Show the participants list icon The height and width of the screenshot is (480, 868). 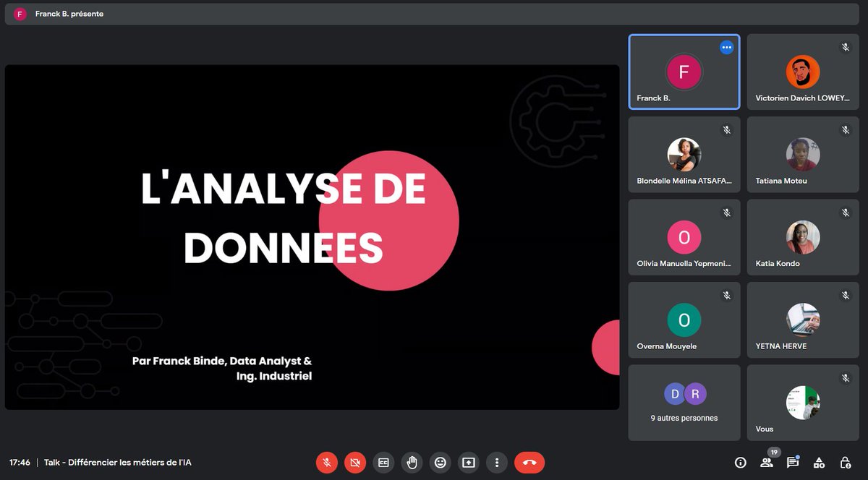click(766, 463)
